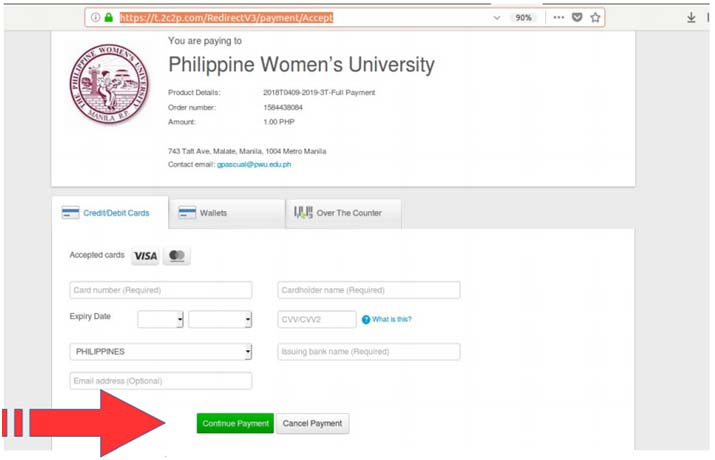Image resolution: width=715 pixels, height=460 pixels.
Task: Open the address bar history dropdown arrow
Action: [497, 18]
